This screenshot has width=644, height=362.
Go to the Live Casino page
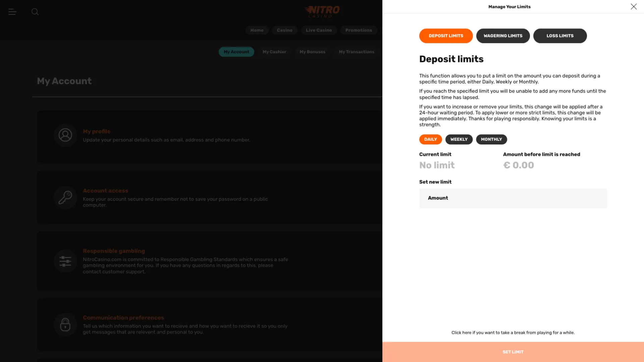coord(319,30)
